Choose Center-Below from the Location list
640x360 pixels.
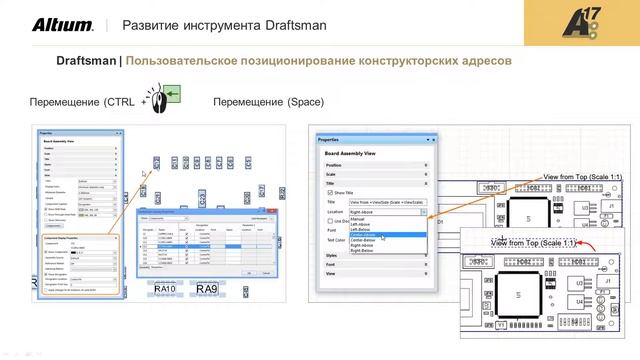pyautogui.click(x=388, y=240)
